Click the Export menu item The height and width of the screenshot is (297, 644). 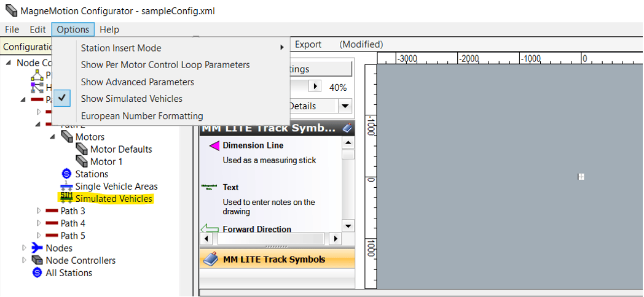point(308,44)
